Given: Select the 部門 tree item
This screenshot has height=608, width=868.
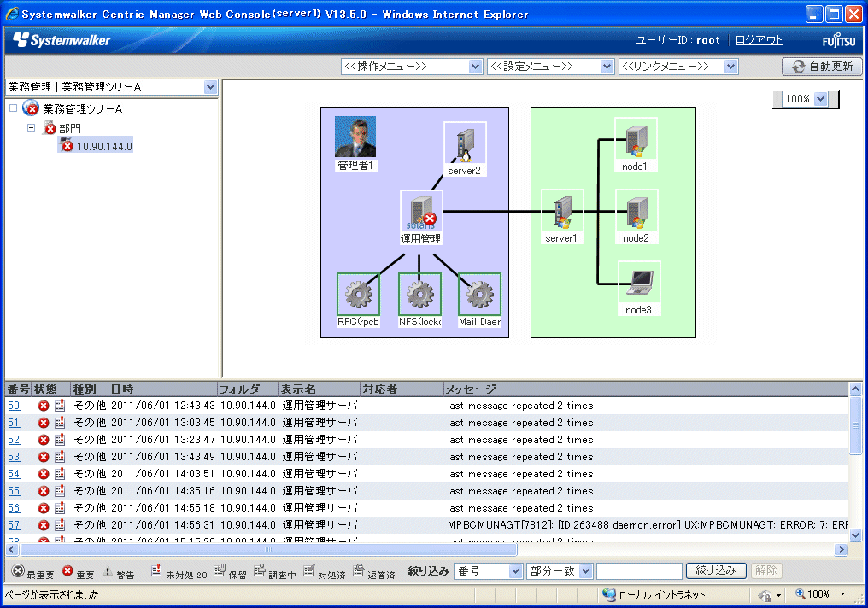Looking at the screenshot, I should [x=70, y=128].
